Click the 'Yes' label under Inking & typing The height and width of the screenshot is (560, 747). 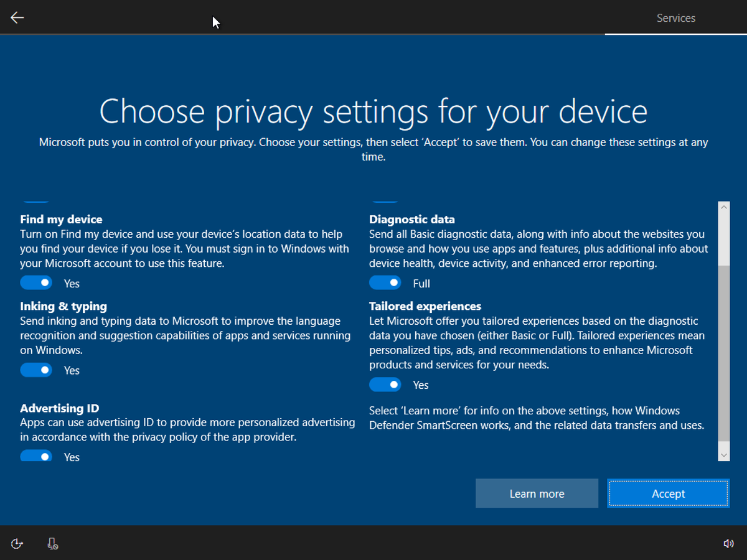click(72, 371)
